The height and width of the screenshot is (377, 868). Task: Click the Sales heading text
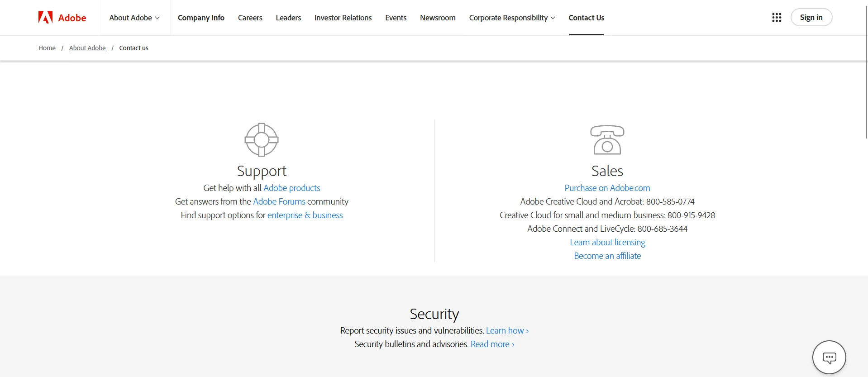pos(607,171)
